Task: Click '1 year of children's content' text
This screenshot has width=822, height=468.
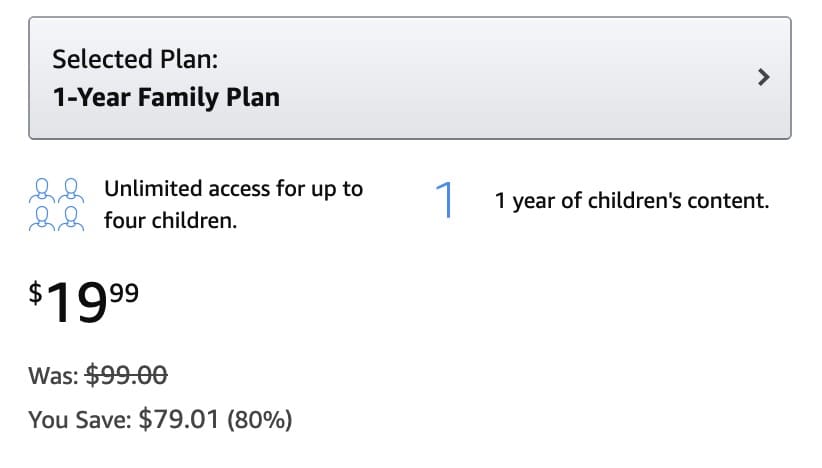Action: tap(632, 200)
